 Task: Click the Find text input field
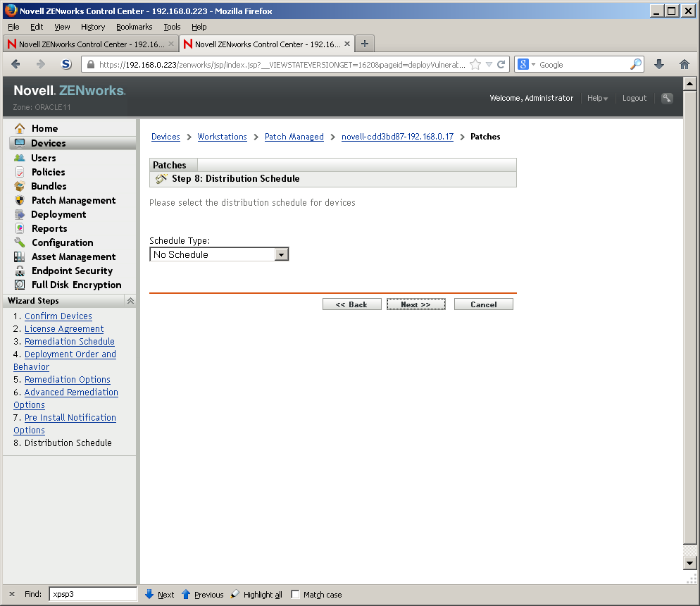tap(93, 594)
